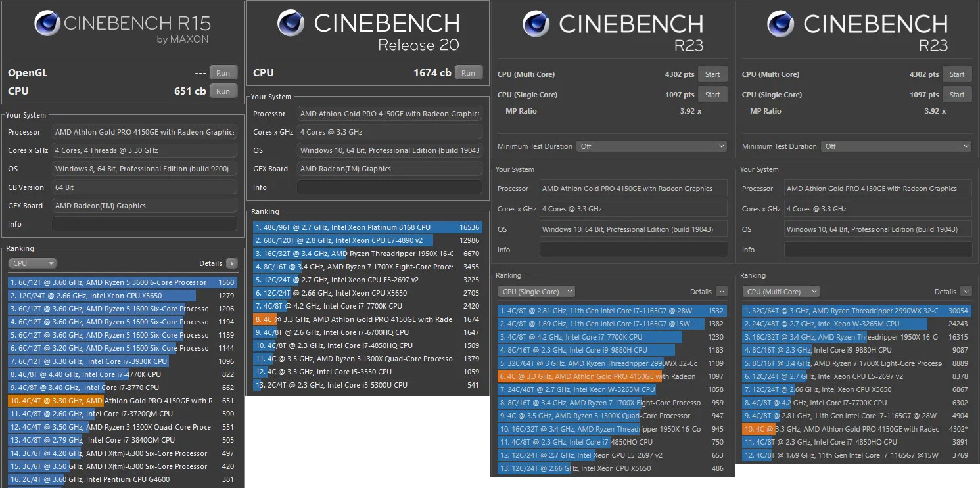This screenshot has width=980, height=488.
Task: Expand Details chevron in R23 Single Core ranking
Action: click(x=722, y=292)
